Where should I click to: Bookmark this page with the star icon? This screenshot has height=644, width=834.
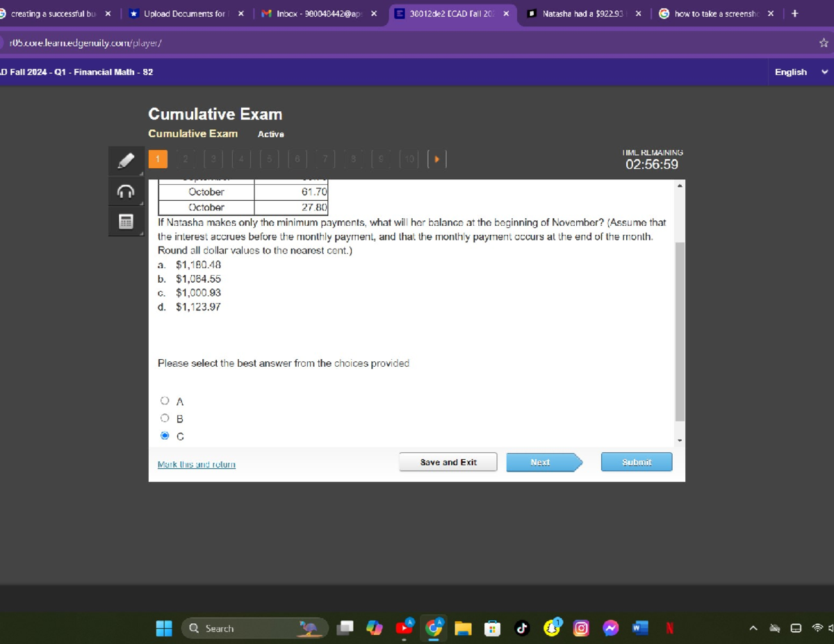coord(824,43)
